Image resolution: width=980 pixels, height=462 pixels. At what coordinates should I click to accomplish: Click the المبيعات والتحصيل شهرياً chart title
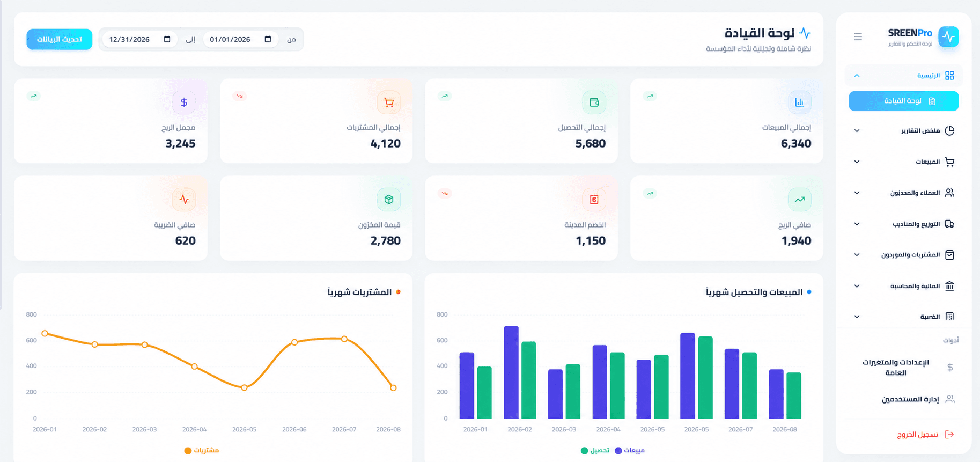coord(754,292)
